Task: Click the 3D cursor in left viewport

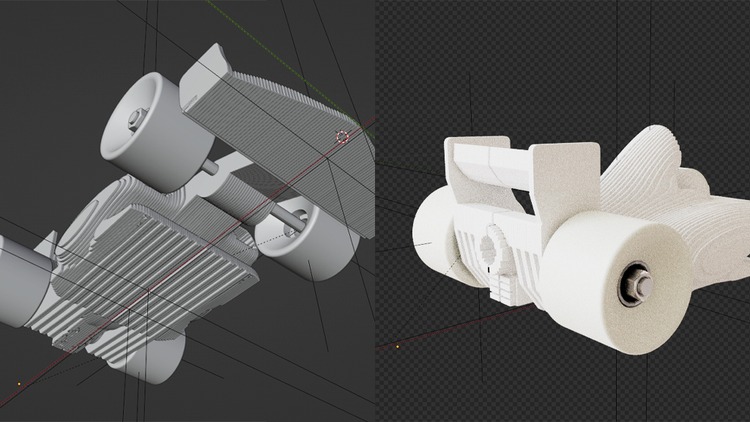Action: pyautogui.click(x=342, y=137)
